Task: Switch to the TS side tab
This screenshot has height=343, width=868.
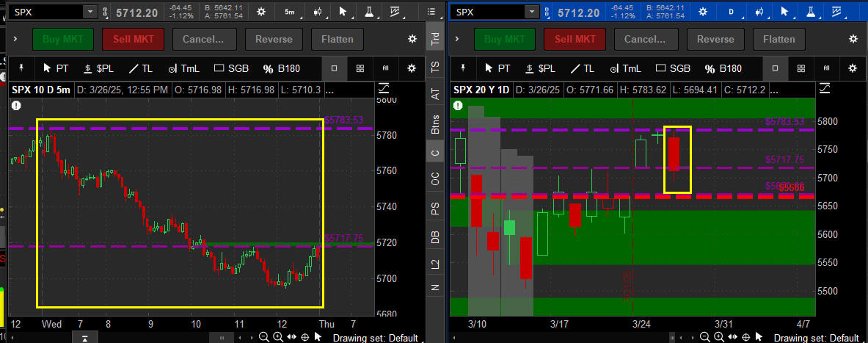Action: click(435, 67)
